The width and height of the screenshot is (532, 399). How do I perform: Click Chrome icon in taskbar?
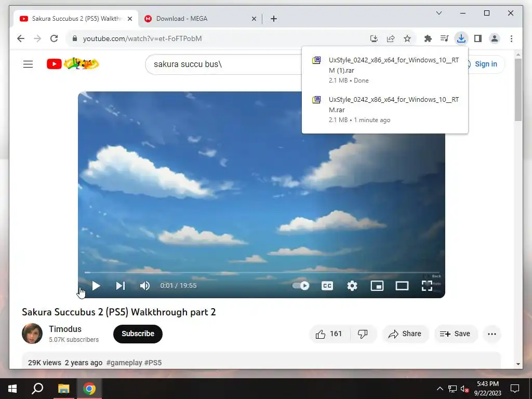[89, 389]
